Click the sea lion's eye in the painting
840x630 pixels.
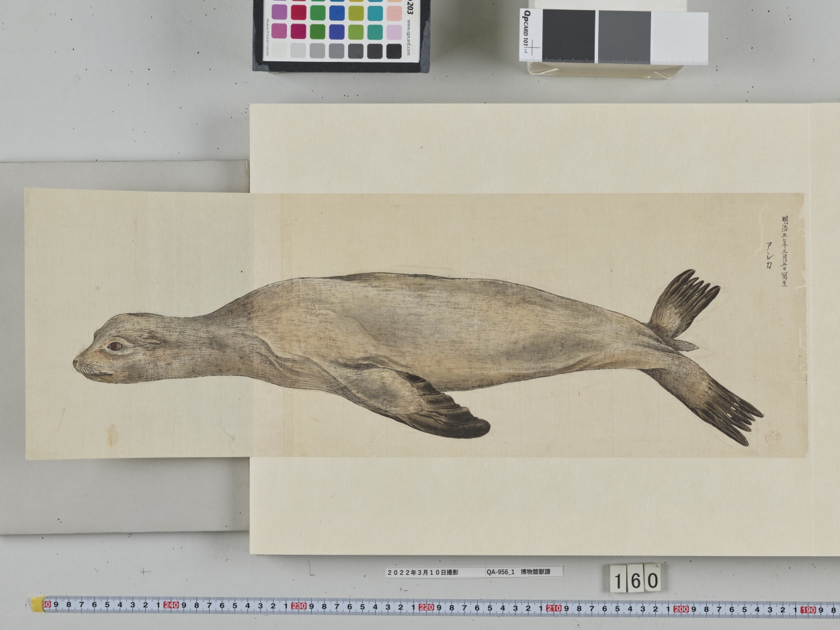(x=114, y=346)
